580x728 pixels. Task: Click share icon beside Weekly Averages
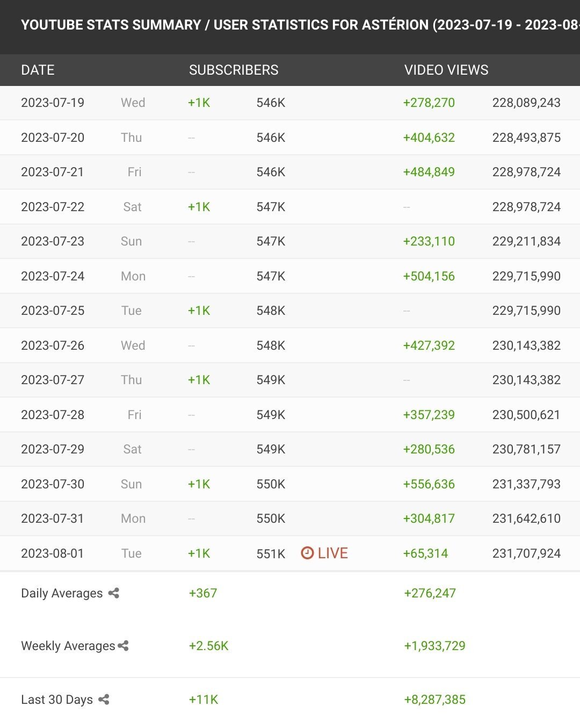(123, 646)
